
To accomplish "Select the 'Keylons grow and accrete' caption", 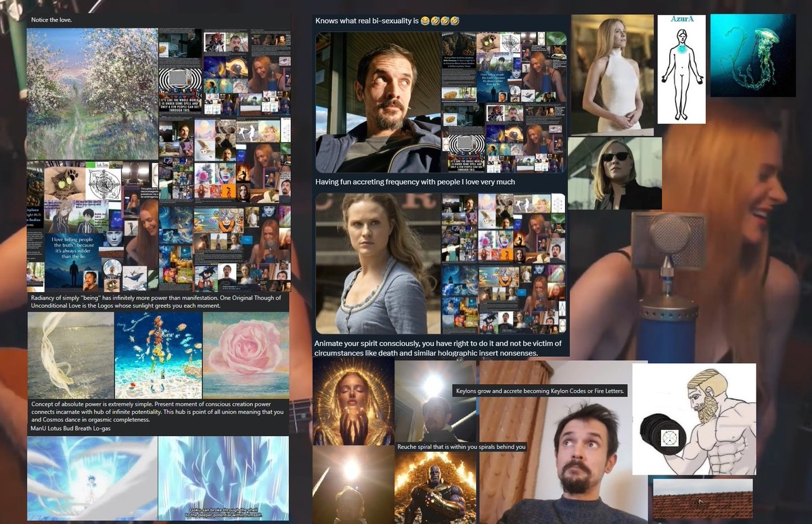I will [x=541, y=391].
